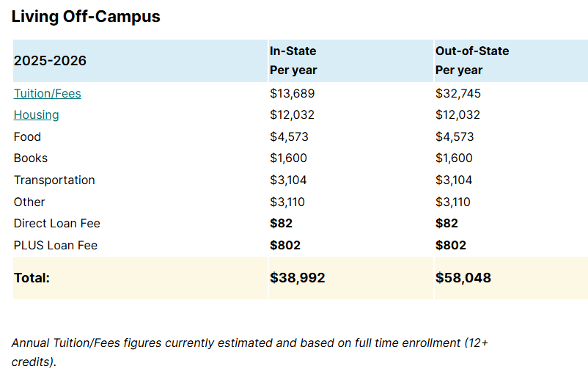Screen dimensions: 588x377
Task: Select the 2025-2026 header cell
Action: click(x=50, y=61)
